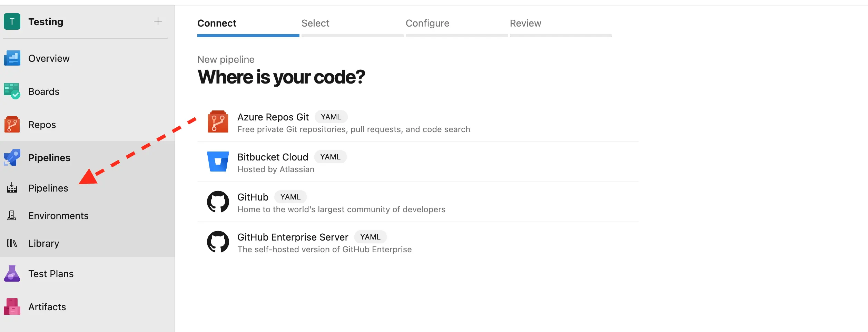Switch to the Select step tab
The height and width of the screenshot is (332, 868).
tap(352, 27)
